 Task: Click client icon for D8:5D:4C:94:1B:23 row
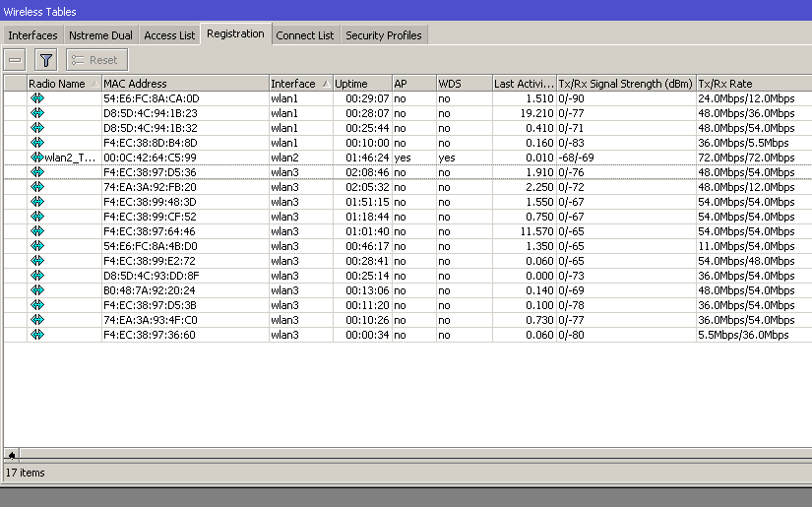pyautogui.click(x=37, y=113)
